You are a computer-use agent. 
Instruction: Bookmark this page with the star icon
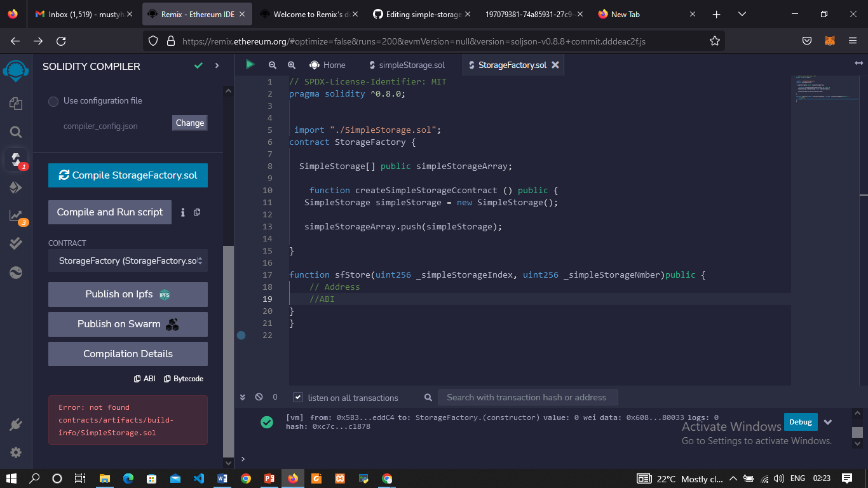coord(714,40)
